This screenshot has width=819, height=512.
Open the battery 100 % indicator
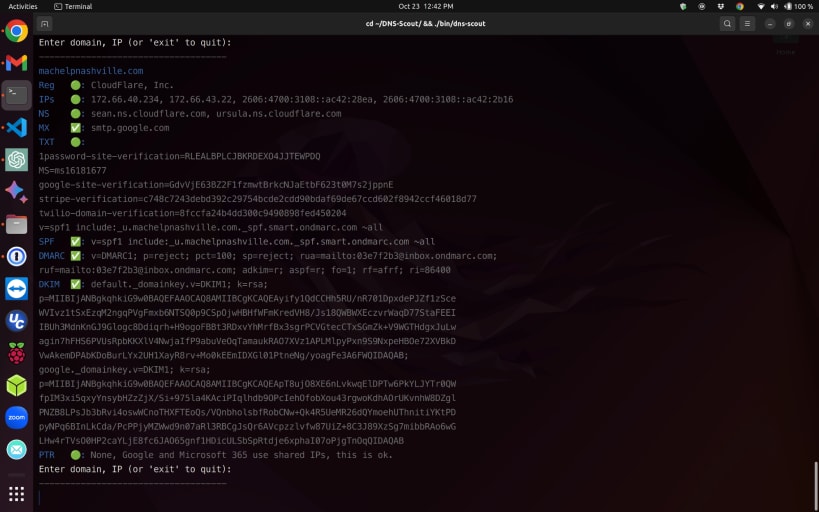click(798, 6)
